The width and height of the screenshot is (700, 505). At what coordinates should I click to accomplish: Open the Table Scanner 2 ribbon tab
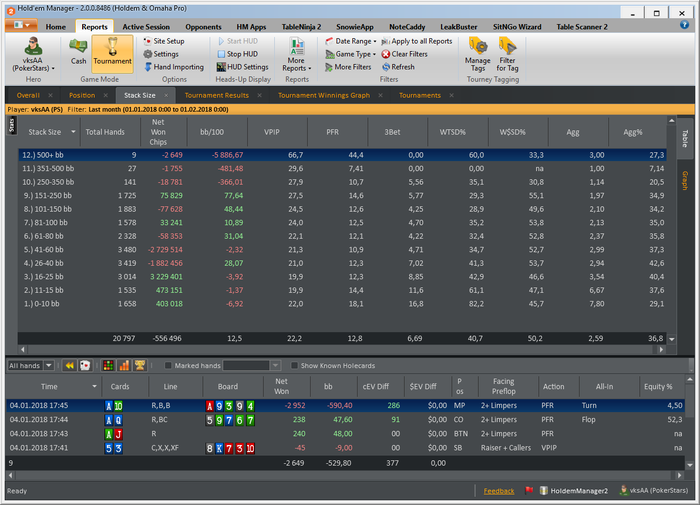[x=582, y=27]
